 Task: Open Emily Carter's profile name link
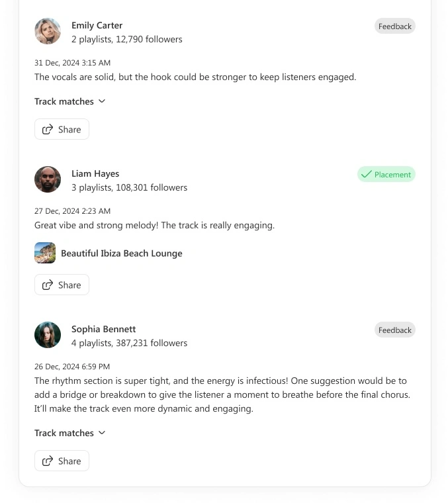pos(97,25)
